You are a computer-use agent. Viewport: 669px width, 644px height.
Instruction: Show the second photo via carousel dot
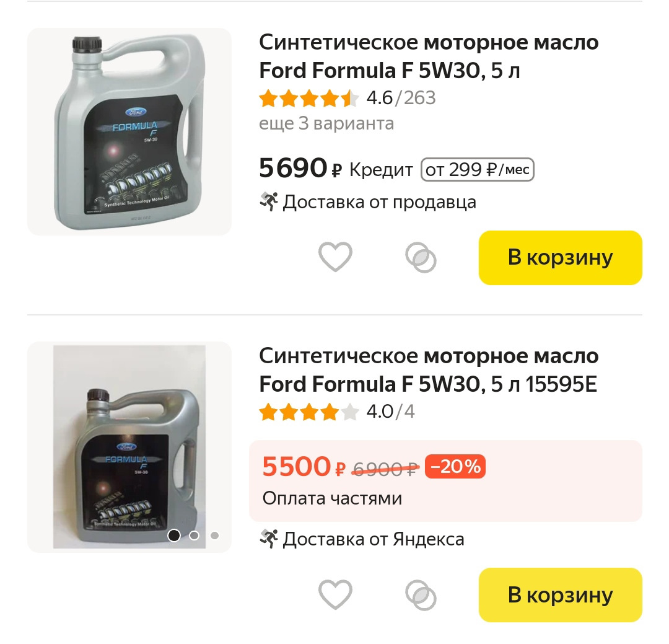[195, 536]
